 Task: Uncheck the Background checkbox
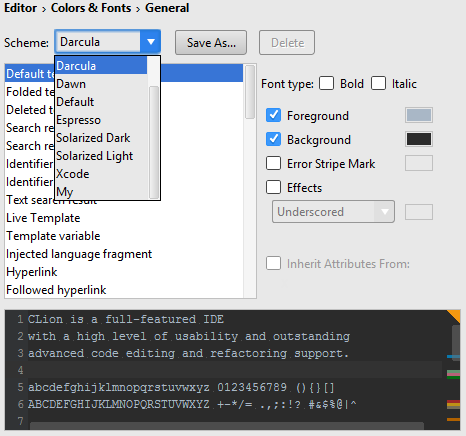pos(273,139)
